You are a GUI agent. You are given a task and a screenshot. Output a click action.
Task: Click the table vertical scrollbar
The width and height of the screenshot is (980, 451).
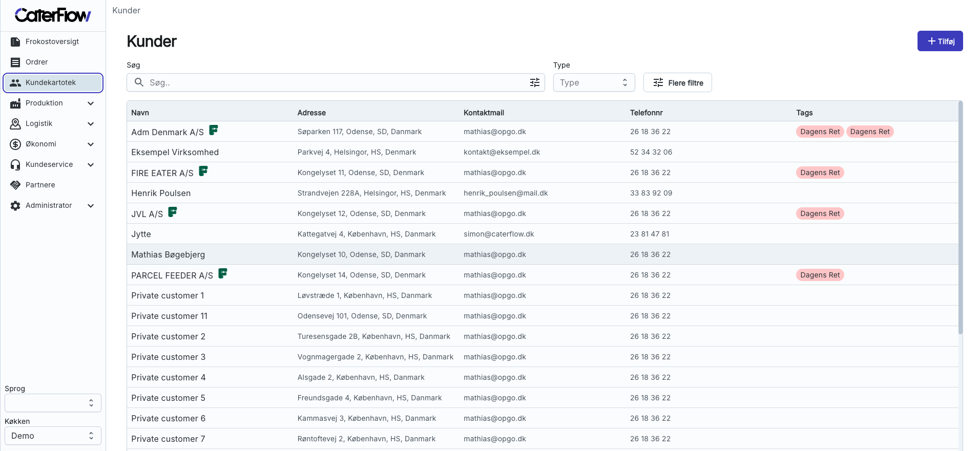pos(961,218)
